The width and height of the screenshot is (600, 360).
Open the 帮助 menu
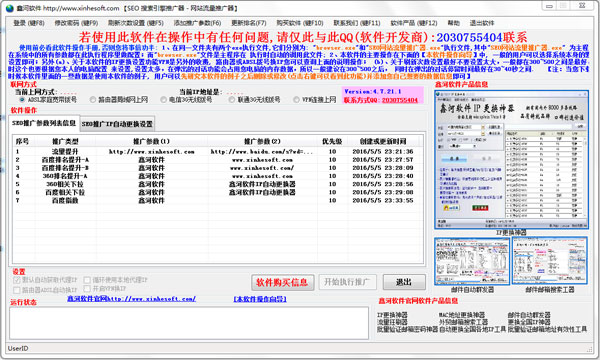(454, 23)
